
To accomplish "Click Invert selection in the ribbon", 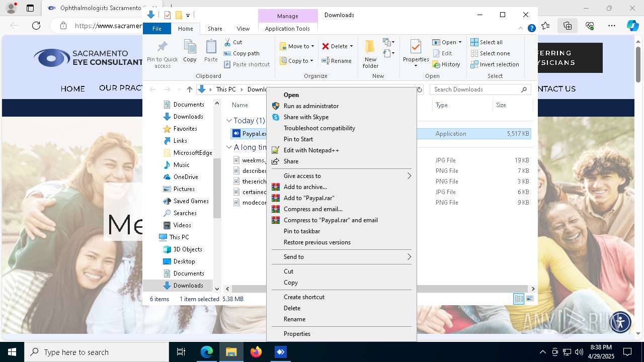I will pyautogui.click(x=495, y=64).
